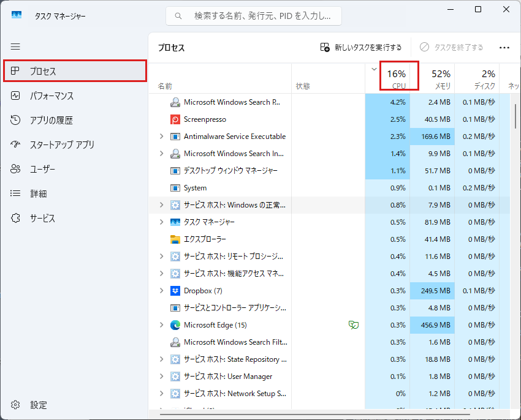
Task: Click the タスクを終了する button
Action: tap(452, 47)
